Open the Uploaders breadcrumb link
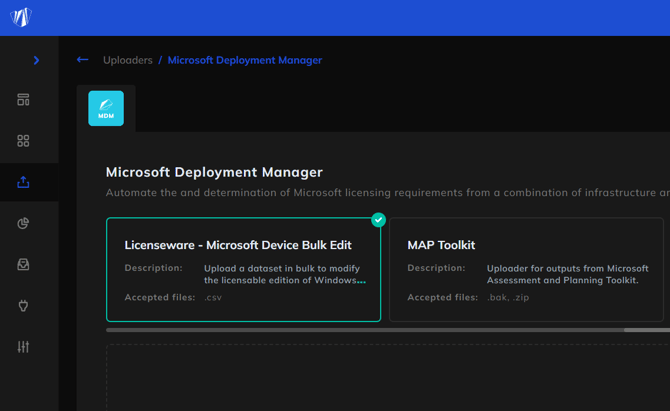This screenshot has width=670, height=411. 128,60
